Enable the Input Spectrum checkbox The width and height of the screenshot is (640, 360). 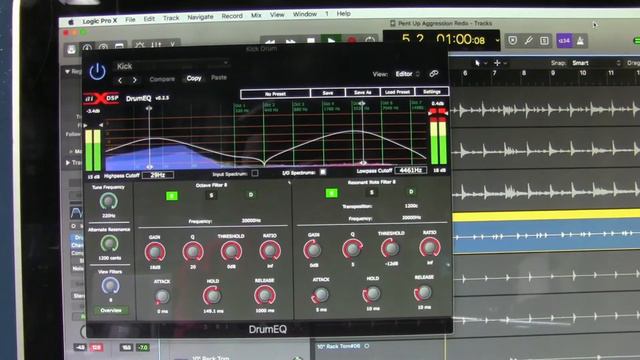click(255, 173)
